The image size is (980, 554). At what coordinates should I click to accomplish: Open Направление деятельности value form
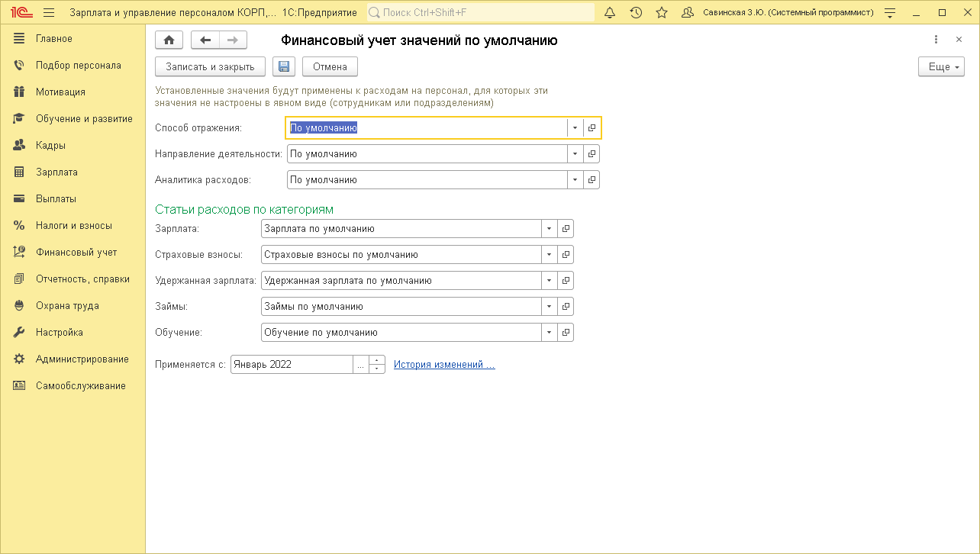[x=592, y=154]
